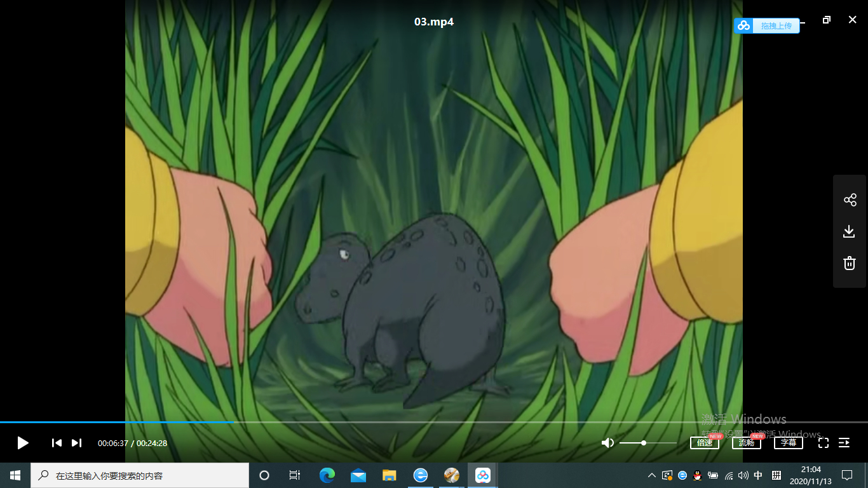Open Task View on the taskbar
The image size is (868, 488).
(295, 475)
